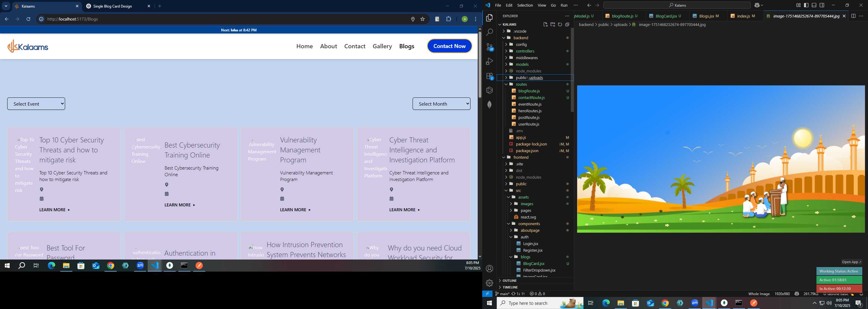Click the Copilot icon in VS Code title bar
868x309 pixels.
757,5
